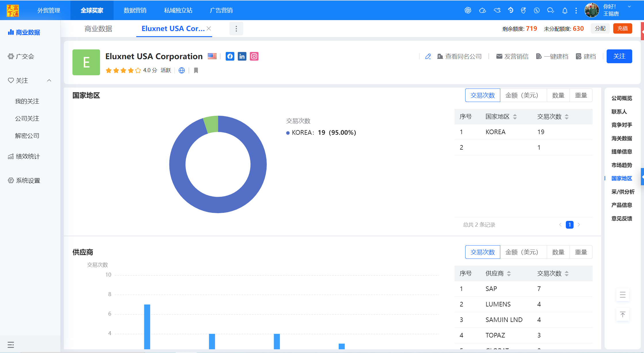Select 数量 in the 国家地区 section toggle
Viewport: 644px width, 353px height.
558,95
